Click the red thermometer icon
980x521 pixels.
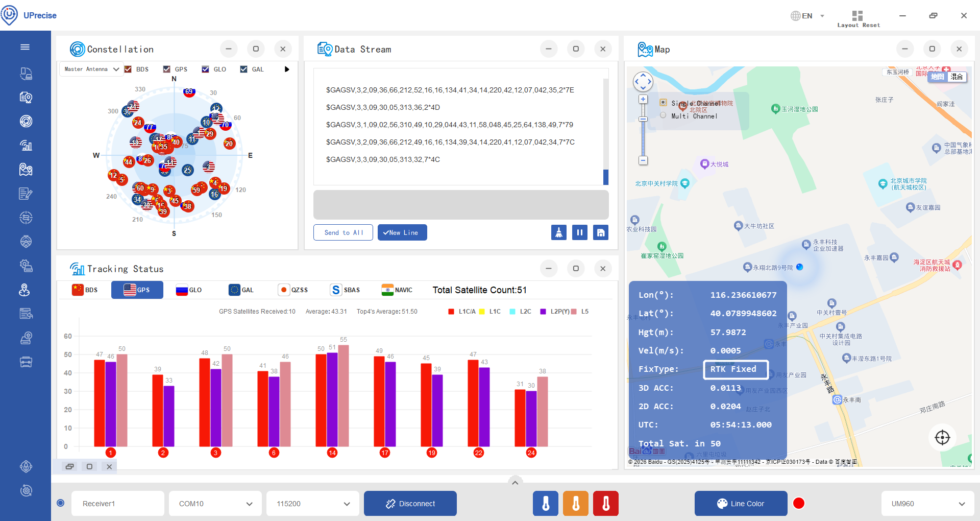[606, 504]
